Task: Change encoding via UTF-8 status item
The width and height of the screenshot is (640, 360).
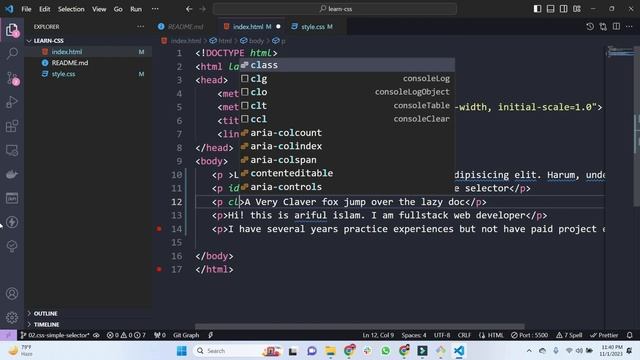Action: 442,335
